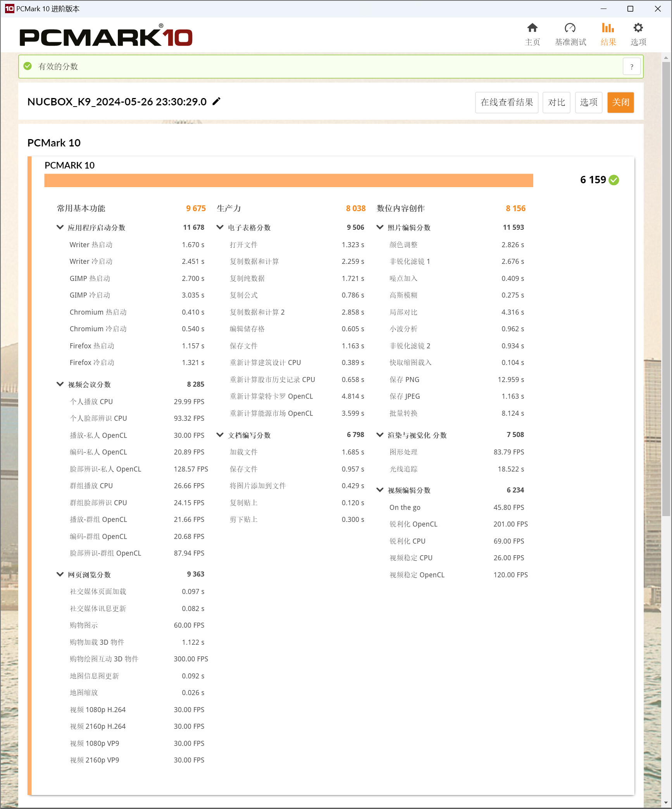Toggle the 照片编辑分数 chevron
The width and height of the screenshot is (672, 809).
(x=380, y=227)
